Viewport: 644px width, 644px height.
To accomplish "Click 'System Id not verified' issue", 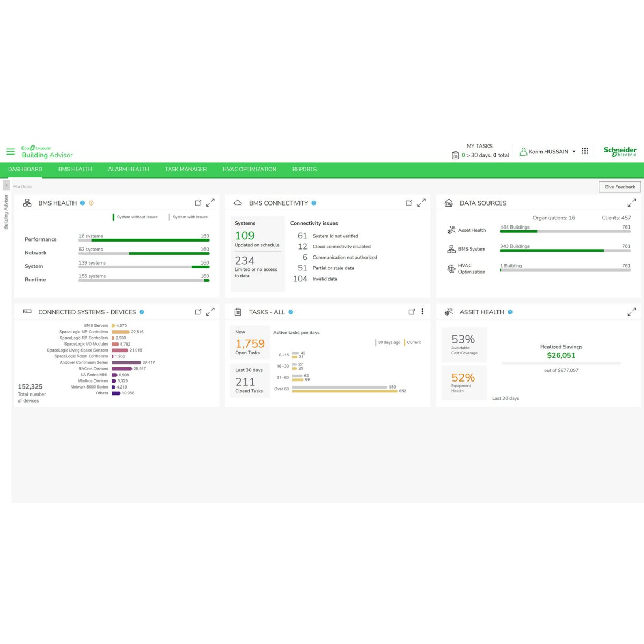I will (x=335, y=236).
